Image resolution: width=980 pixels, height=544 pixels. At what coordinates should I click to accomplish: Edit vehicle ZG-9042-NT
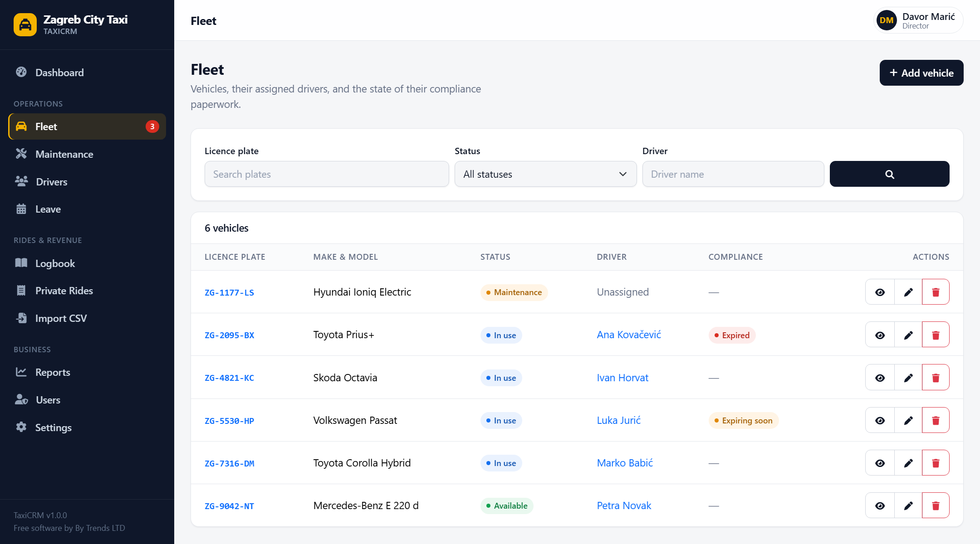[908, 505]
